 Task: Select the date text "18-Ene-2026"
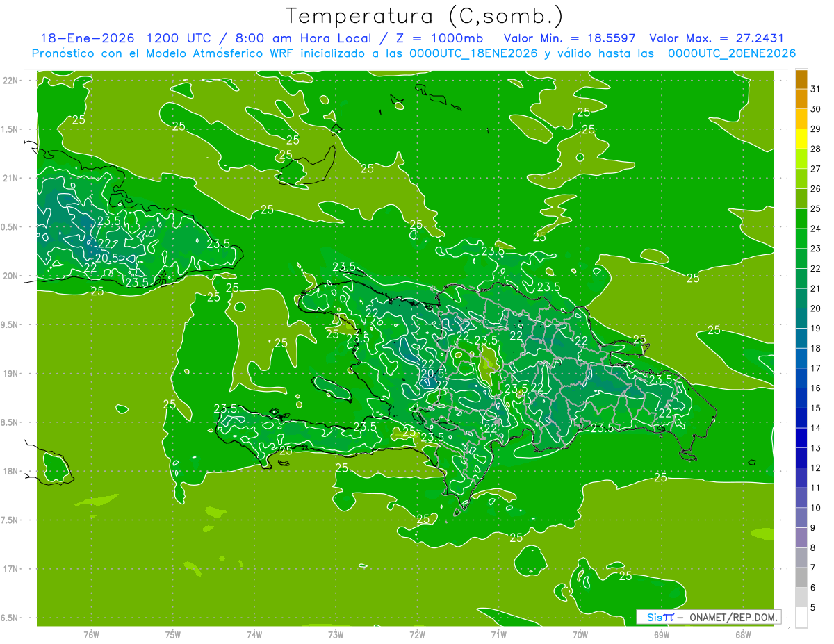(87, 38)
